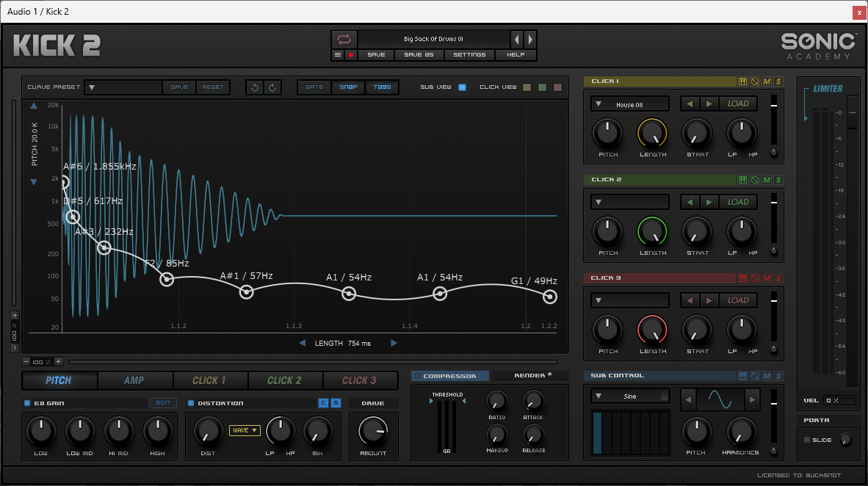
Task: Click pitch range down arrow
Action: [x=34, y=182]
